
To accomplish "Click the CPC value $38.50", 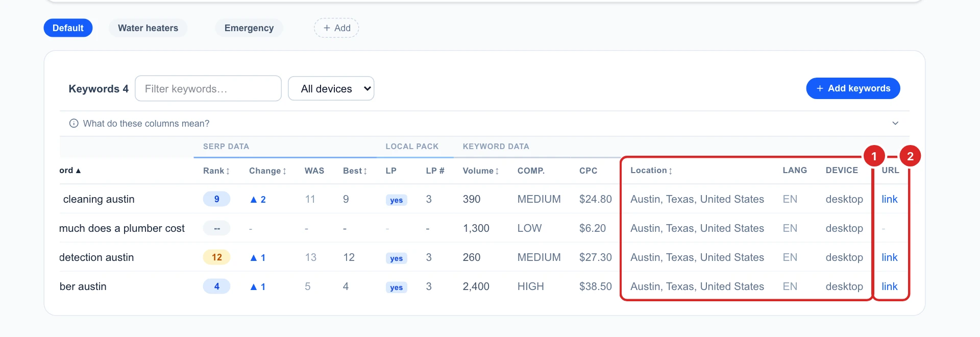I will point(596,286).
